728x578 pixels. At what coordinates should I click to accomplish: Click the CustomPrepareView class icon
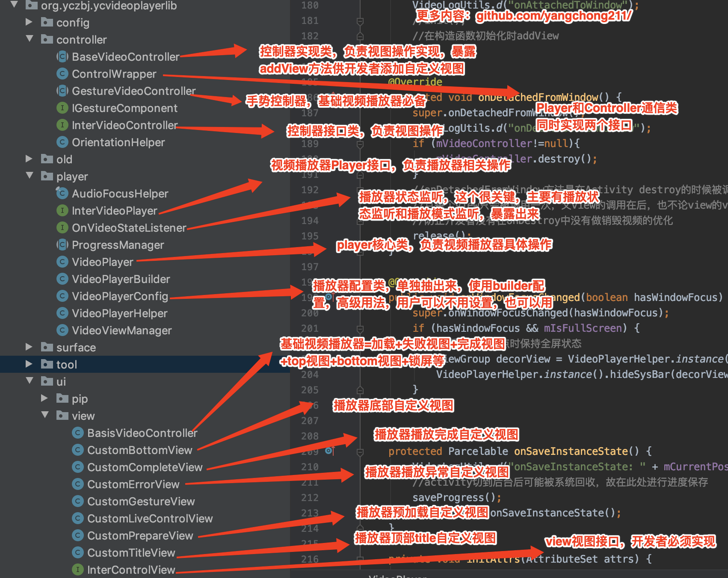[x=78, y=535]
